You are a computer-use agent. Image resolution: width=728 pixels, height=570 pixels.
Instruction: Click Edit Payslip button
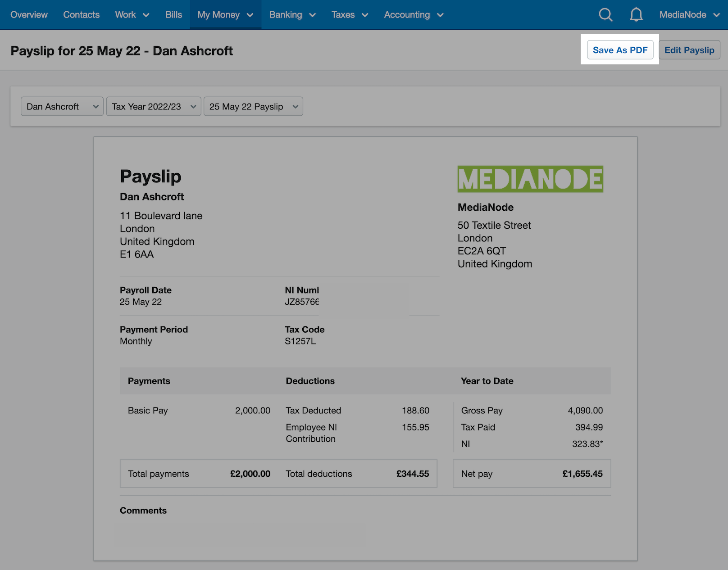pos(689,50)
